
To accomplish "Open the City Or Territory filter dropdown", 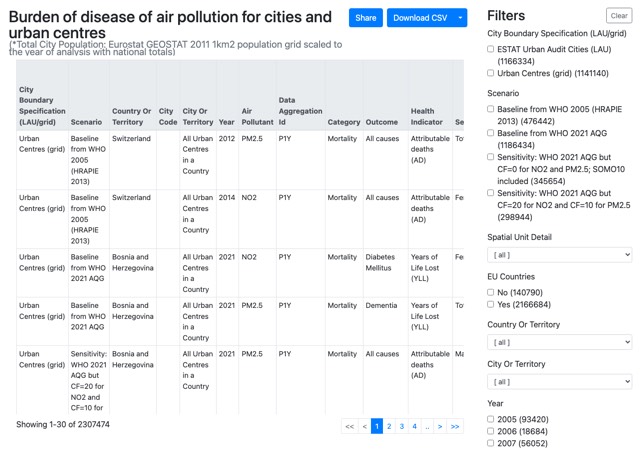I will click(x=560, y=382).
